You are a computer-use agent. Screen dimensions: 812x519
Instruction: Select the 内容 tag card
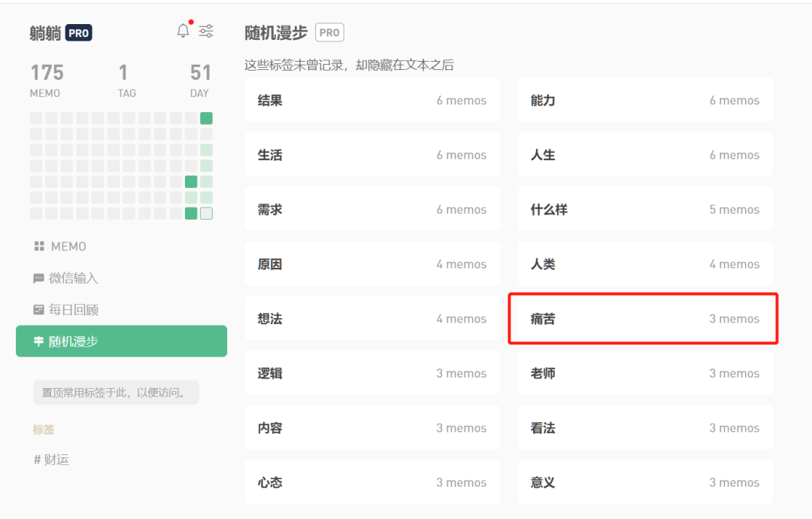(372, 428)
